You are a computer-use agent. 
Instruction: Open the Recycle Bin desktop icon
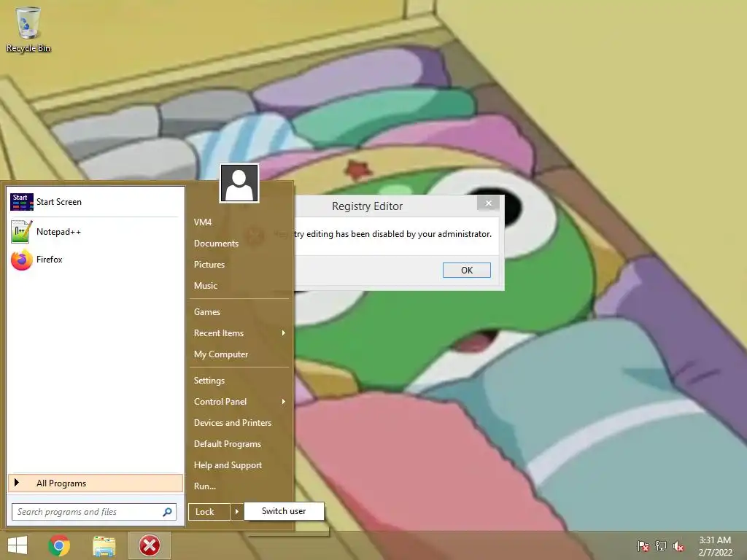coord(28,28)
